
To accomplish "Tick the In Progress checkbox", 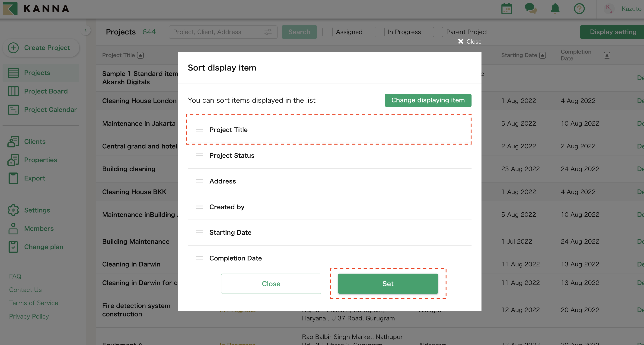I will point(379,32).
